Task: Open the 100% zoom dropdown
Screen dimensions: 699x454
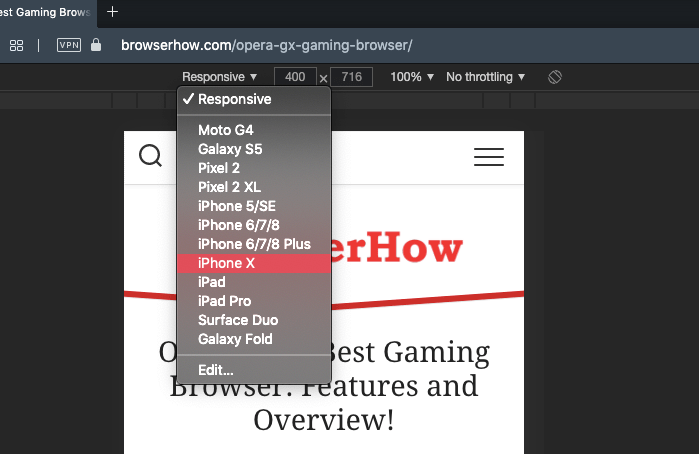Action: pyautogui.click(x=411, y=77)
